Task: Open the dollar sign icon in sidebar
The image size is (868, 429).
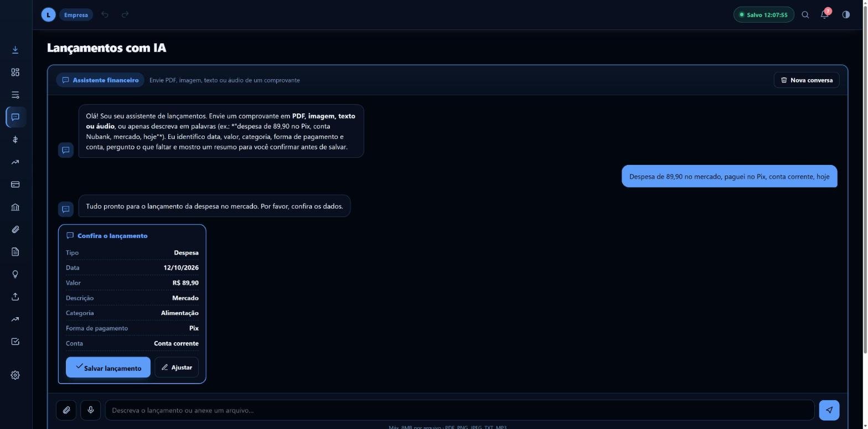Action: (x=15, y=139)
